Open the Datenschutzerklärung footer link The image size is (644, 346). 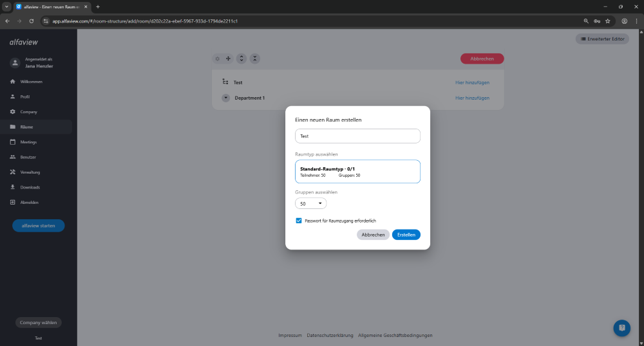coord(330,336)
